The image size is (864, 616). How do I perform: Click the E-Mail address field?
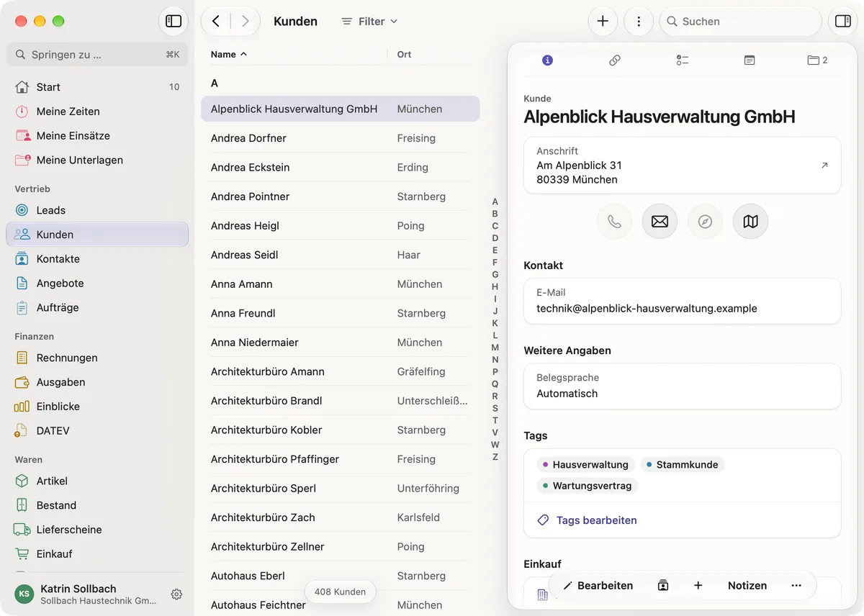[682, 301]
